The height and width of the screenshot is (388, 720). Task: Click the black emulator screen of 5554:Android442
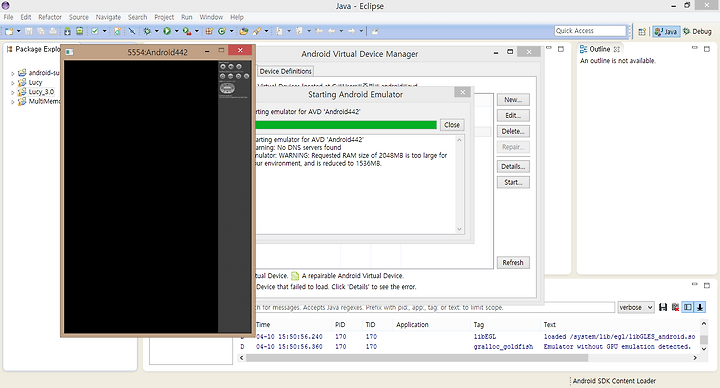pos(141,197)
